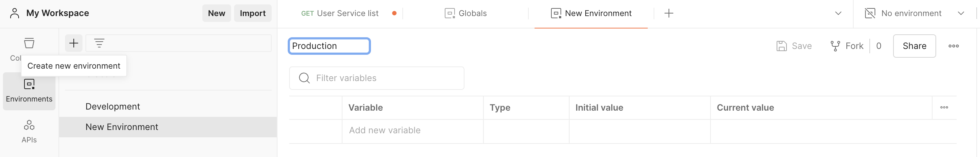Select the Development environment in list
Viewport: 980px width, 157px height.
tap(112, 107)
